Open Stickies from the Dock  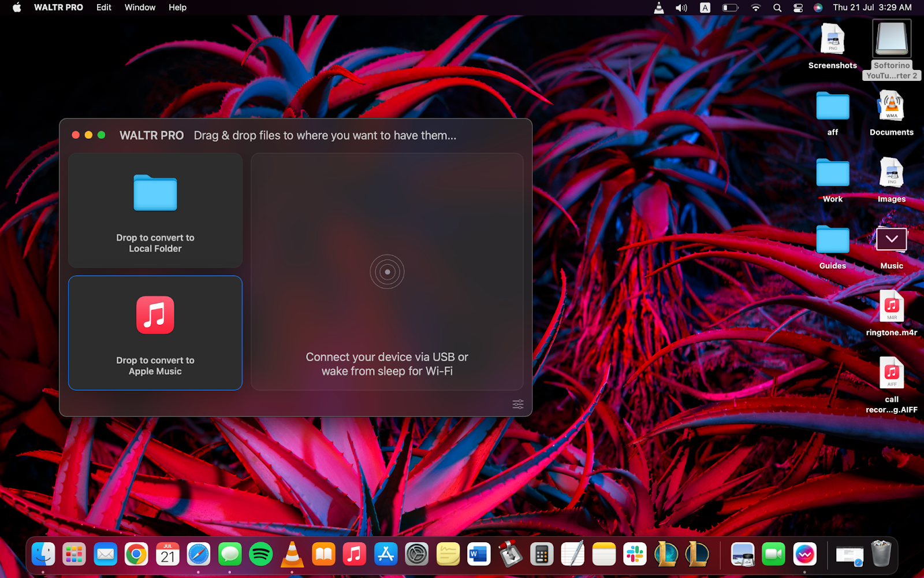tap(448, 555)
